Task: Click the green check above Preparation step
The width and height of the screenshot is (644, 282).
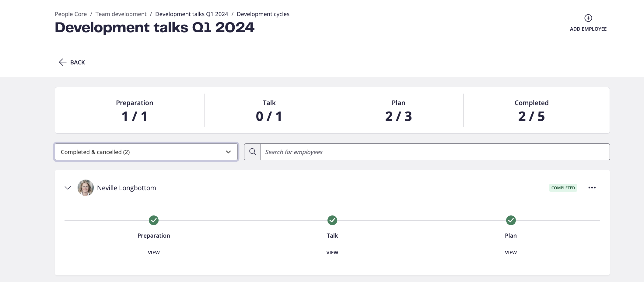Action: (x=154, y=220)
